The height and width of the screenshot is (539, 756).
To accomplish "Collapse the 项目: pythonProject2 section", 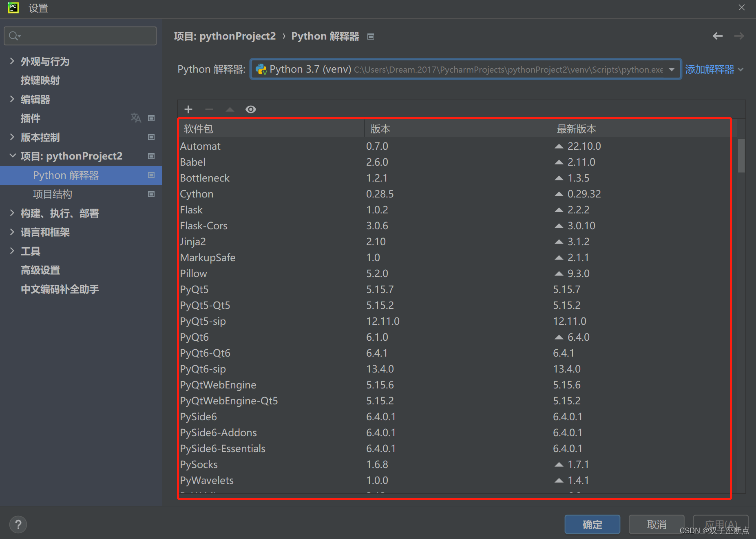I will pos(12,156).
